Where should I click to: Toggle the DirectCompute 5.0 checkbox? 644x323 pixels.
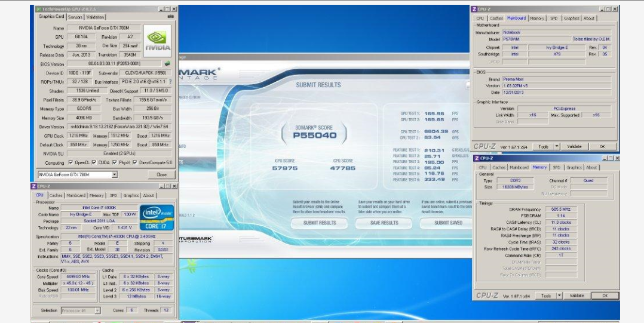click(x=135, y=162)
